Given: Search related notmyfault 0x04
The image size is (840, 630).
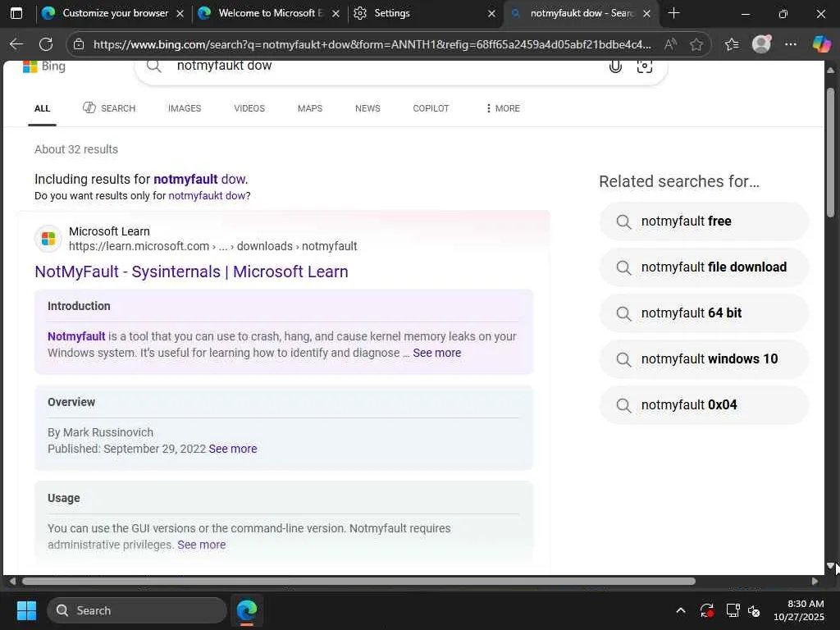Looking at the screenshot, I should 704,405.
